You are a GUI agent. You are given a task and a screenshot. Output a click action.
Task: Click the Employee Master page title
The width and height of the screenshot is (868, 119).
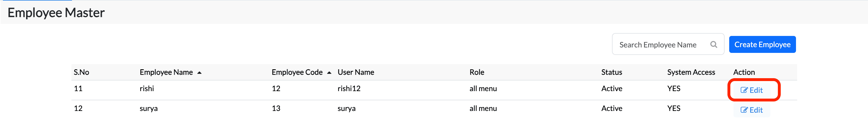(x=56, y=13)
